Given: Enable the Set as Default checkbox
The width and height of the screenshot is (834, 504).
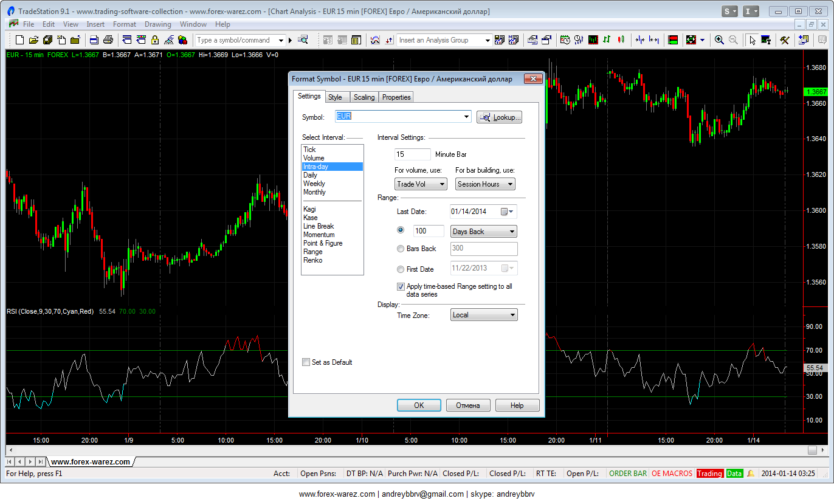Looking at the screenshot, I should [306, 362].
